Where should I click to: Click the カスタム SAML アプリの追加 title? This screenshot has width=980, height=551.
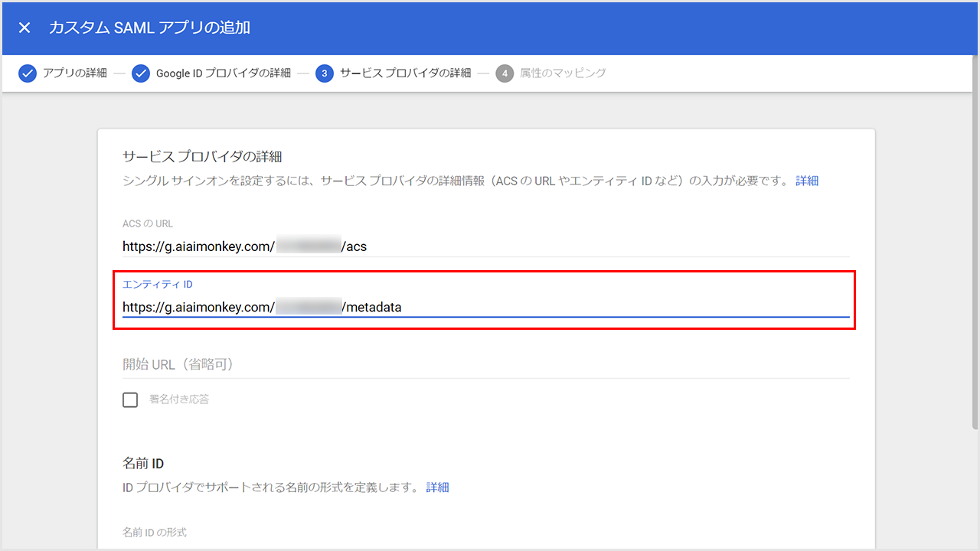pyautogui.click(x=149, y=28)
